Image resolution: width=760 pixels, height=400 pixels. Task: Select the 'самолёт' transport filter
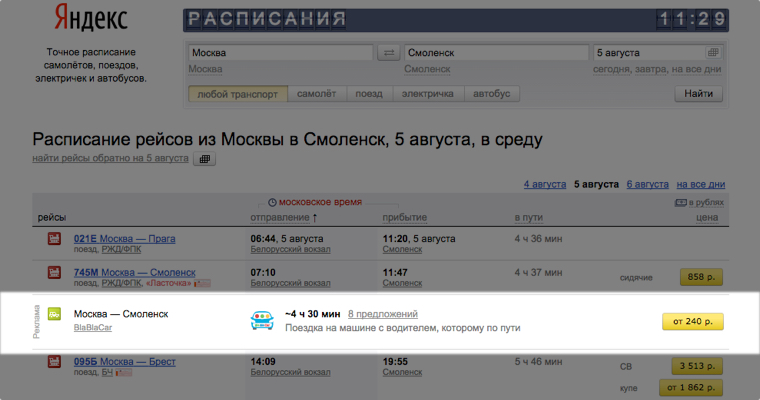[x=317, y=94]
